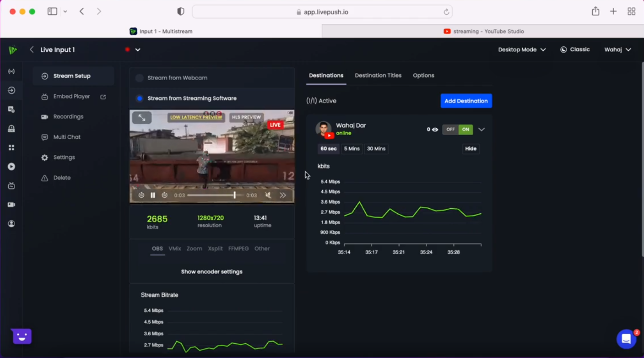Open the Stream Setup menu item
644x358 pixels.
[73, 76]
